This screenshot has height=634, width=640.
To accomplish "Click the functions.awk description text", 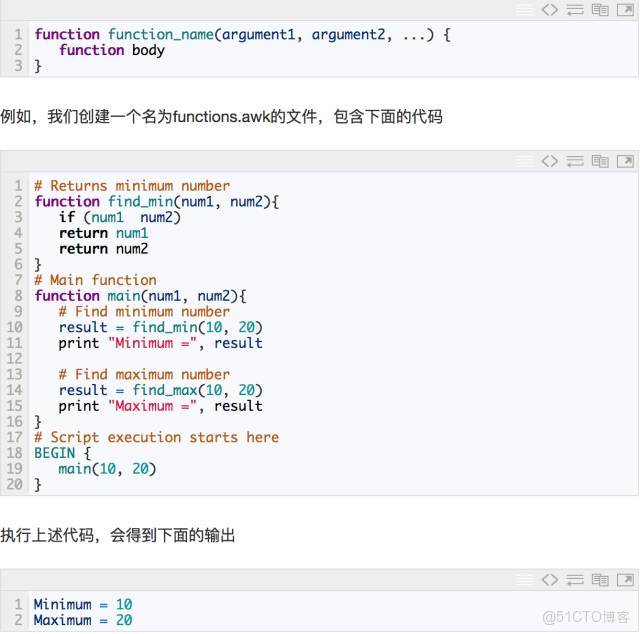I will (221, 117).
